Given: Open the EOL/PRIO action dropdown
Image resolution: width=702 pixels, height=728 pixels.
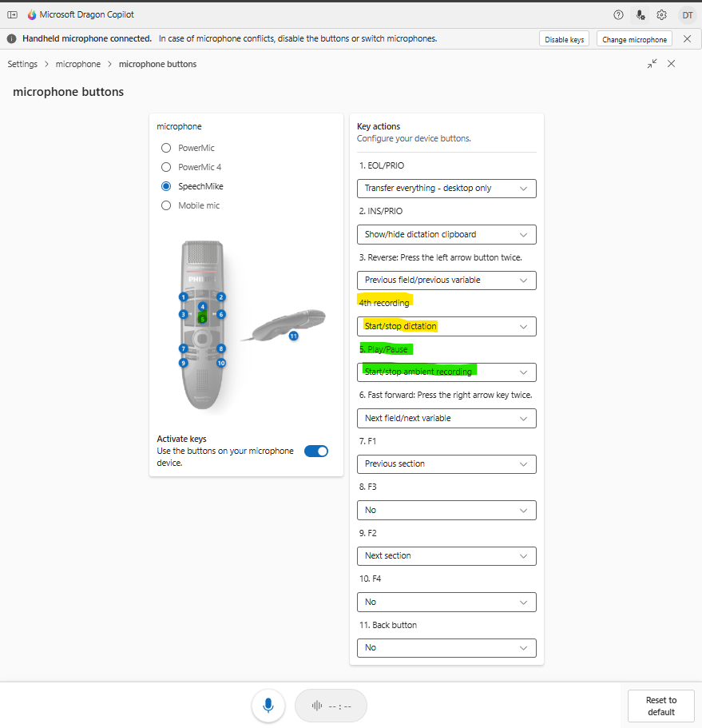Looking at the screenshot, I should pyautogui.click(x=446, y=189).
